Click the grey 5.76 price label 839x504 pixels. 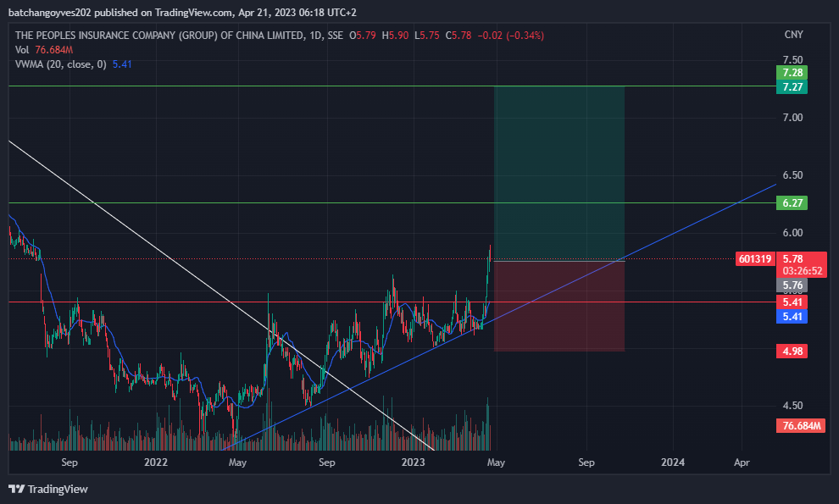(x=792, y=285)
